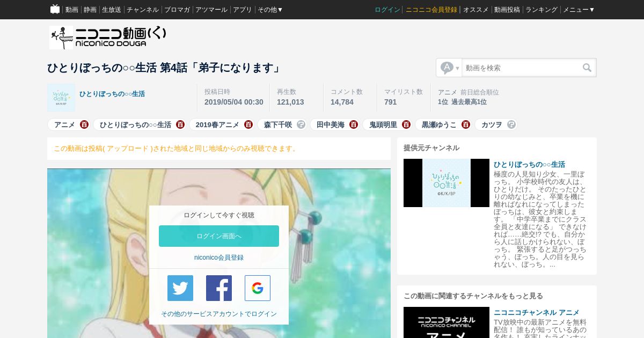Open ブロマガ in top navigation

177,10
